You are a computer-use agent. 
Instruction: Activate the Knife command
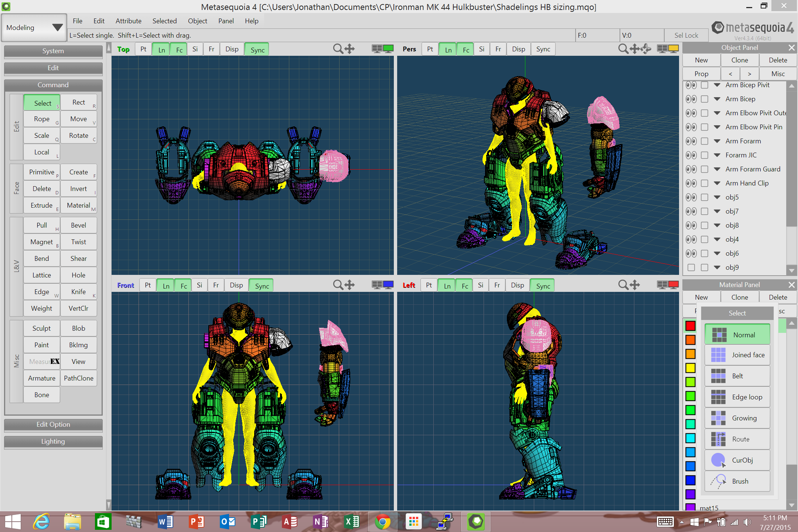point(79,292)
